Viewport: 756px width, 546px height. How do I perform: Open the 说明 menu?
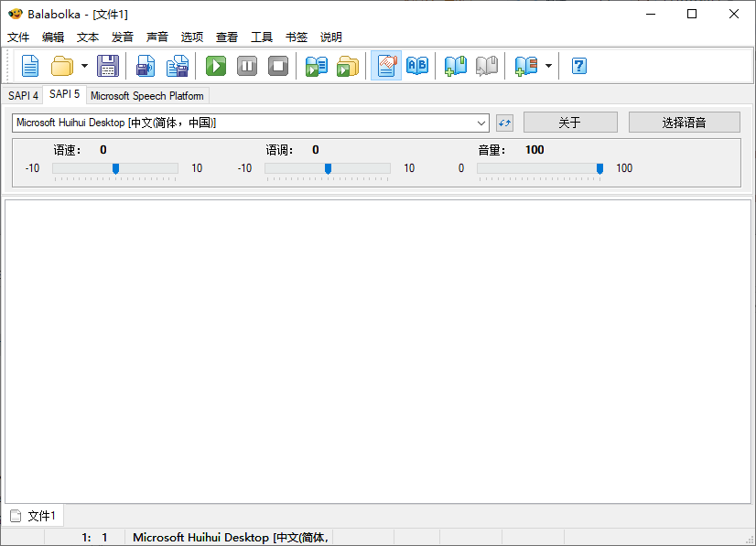click(x=331, y=37)
